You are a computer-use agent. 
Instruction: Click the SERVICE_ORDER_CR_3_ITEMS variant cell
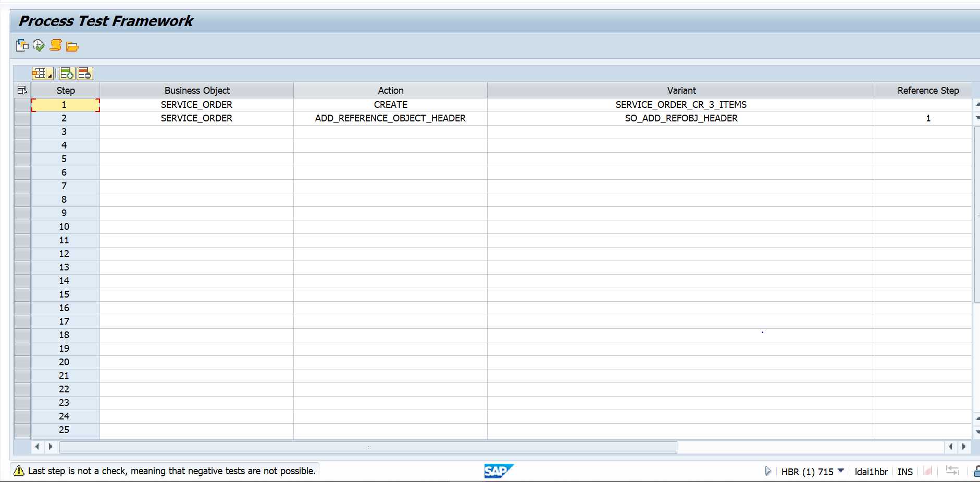coord(681,105)
